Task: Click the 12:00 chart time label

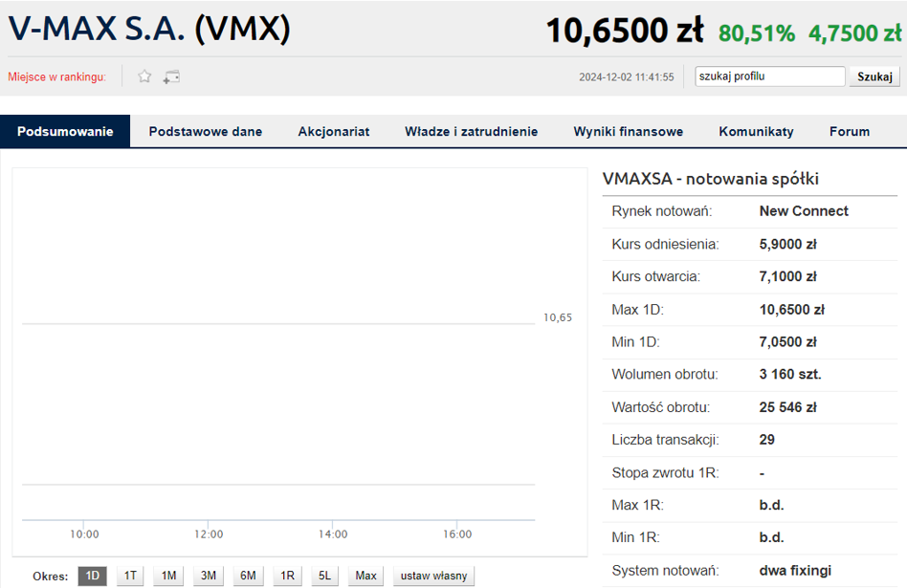Action: coord(209,534)
